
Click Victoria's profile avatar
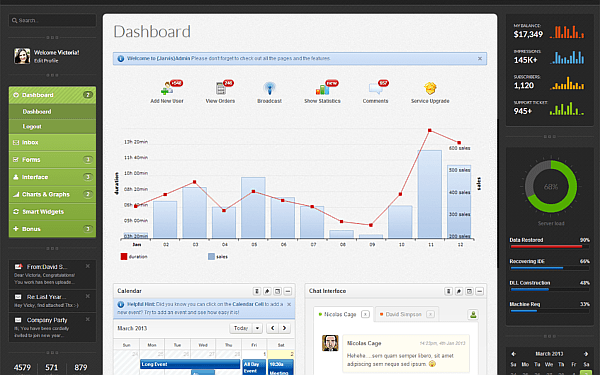point(22,56)
